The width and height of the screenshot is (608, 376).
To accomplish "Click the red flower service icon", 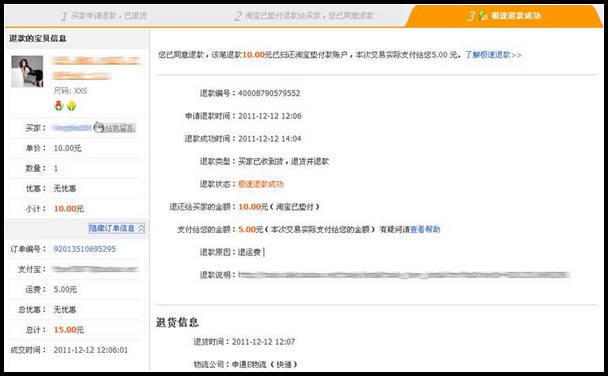I will [x=59, y=105].
